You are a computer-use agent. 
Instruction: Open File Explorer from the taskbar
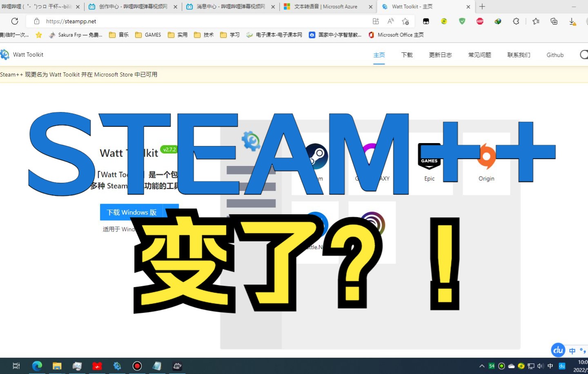[57, 366]
